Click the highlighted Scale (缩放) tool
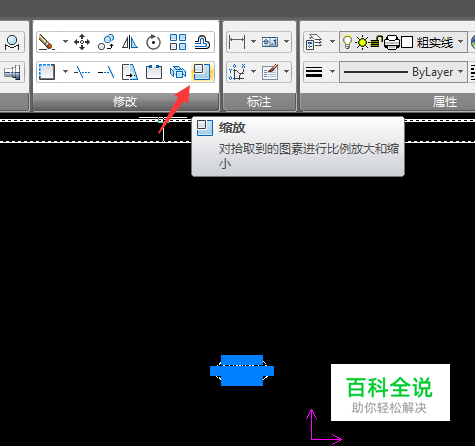This screenshot has width=475, height=446. click(202, 72)
